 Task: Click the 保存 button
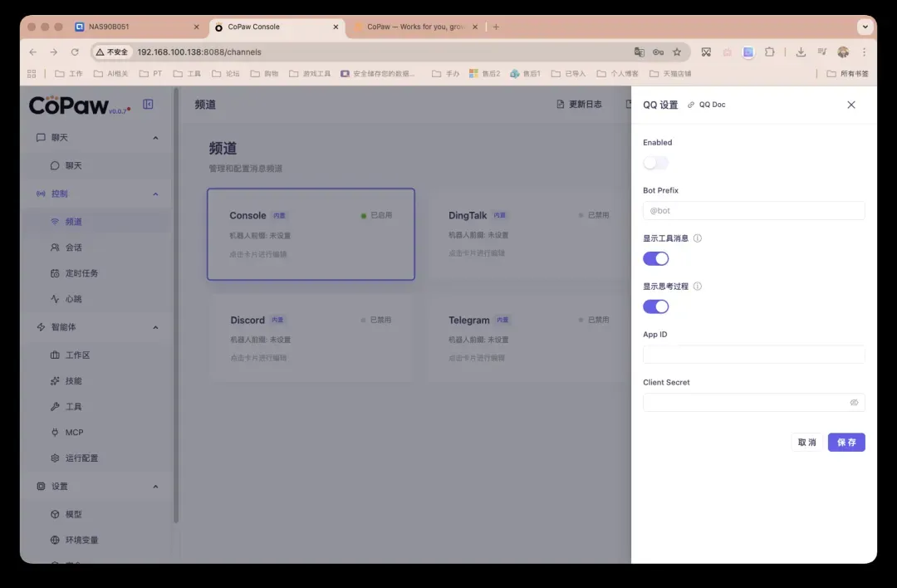click(x=846, y=443)
